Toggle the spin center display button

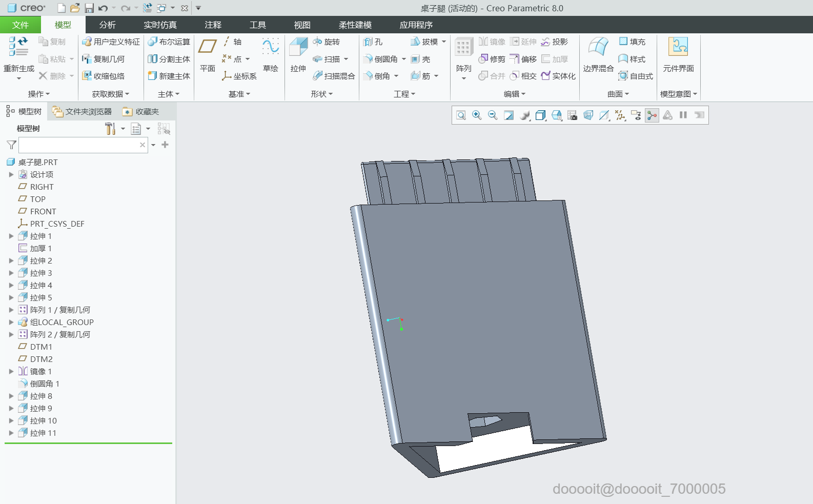pos(652,115)
